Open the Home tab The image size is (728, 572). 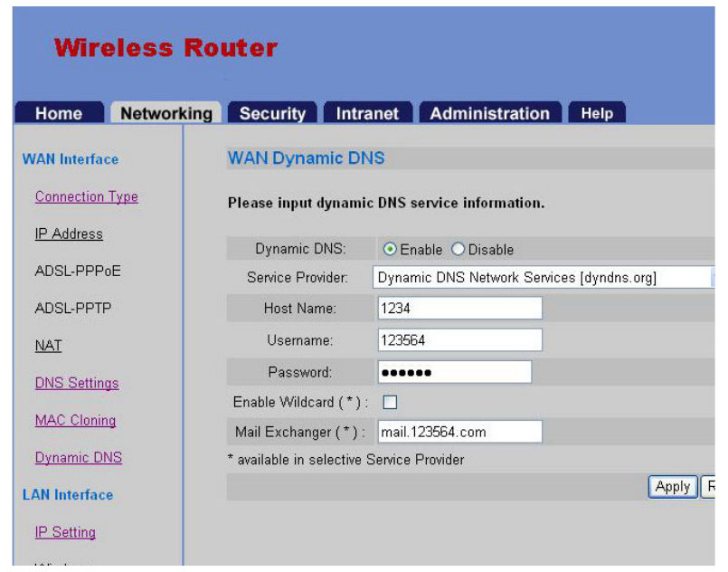[x=59, y=113]
